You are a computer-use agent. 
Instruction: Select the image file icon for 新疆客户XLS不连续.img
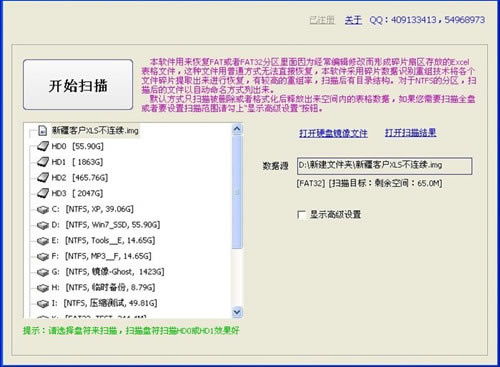tap(42, 130)
